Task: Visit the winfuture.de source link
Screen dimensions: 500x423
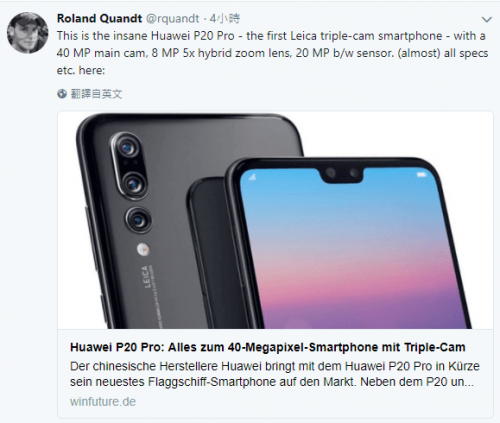Action: click(x=103, y=402)
